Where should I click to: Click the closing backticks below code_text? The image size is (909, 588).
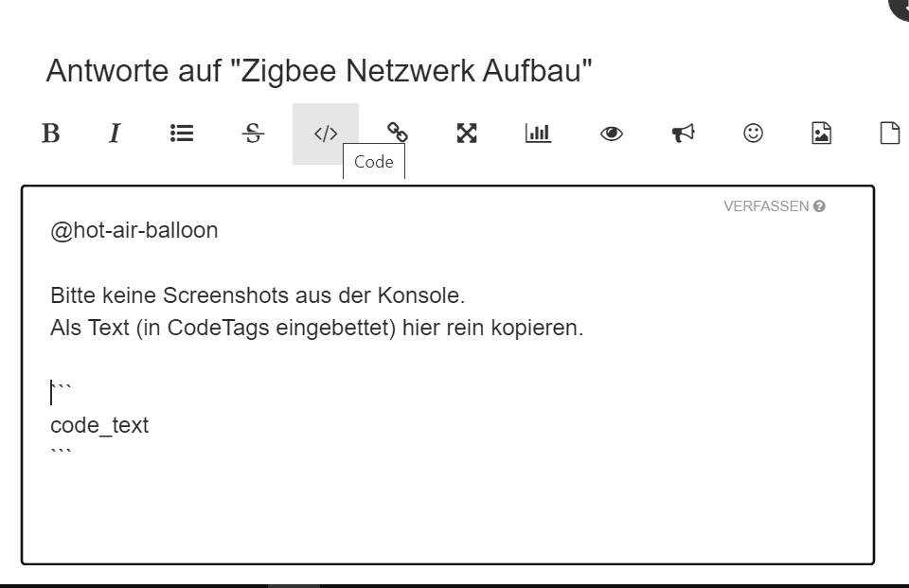61,453
